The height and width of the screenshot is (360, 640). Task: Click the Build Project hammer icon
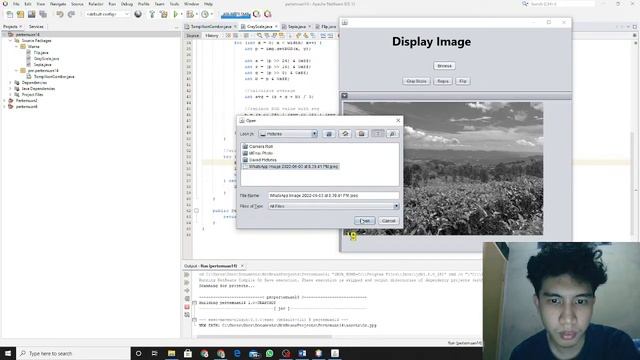(152, 14)
